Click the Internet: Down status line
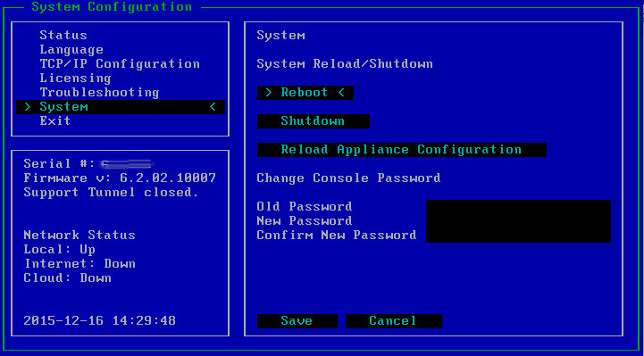644x356 pixels. [79, 264]
